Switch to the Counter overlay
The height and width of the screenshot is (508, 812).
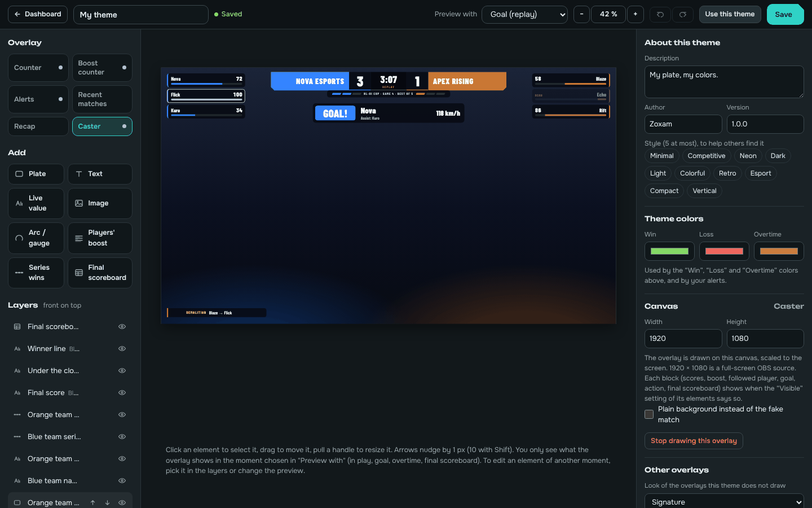point(38,68)
